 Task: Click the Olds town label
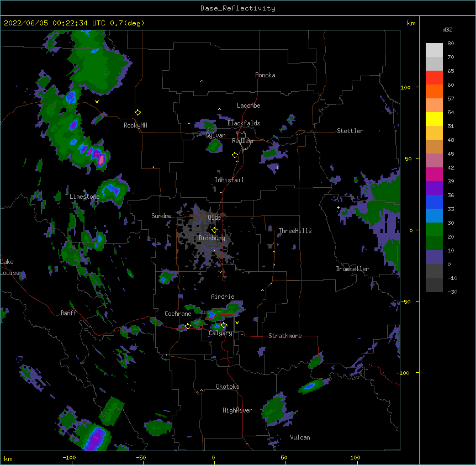coord(214,218)
